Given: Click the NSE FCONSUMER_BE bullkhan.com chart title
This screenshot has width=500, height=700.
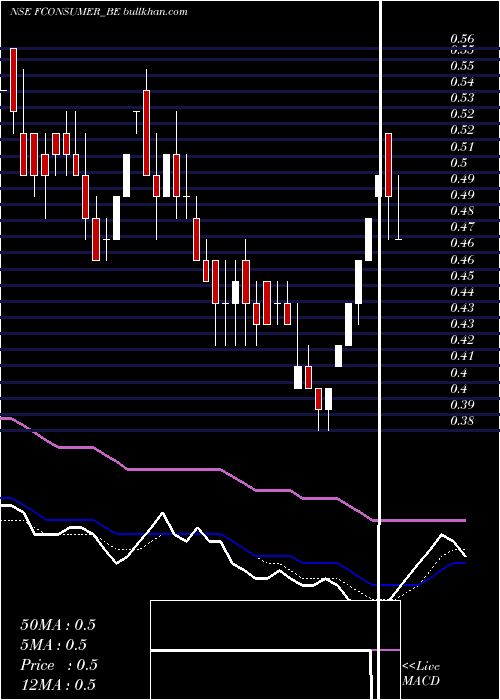Looking at the screenshot, I should [99, 12].
